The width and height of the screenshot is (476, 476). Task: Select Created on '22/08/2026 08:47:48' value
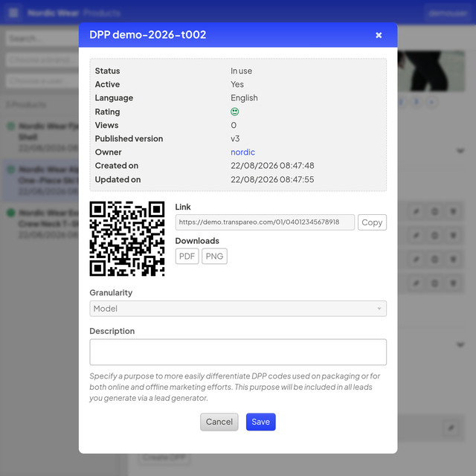(272, 166)
